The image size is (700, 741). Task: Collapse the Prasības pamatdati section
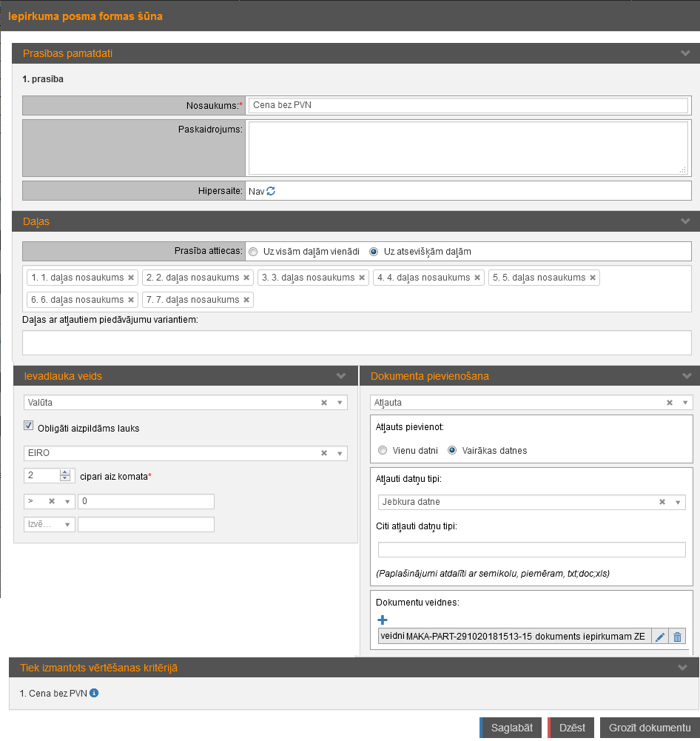684,53
